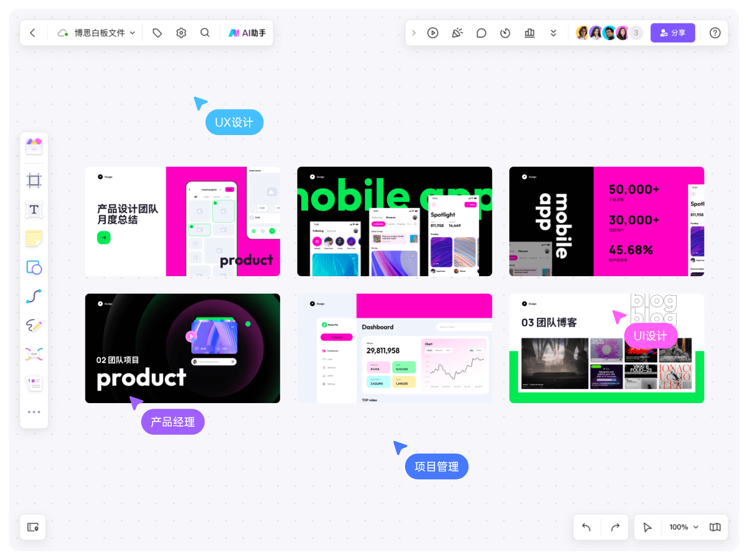Click the undo arrow button
The width and height of the screenshot is (748, 560).
[587, 527]
